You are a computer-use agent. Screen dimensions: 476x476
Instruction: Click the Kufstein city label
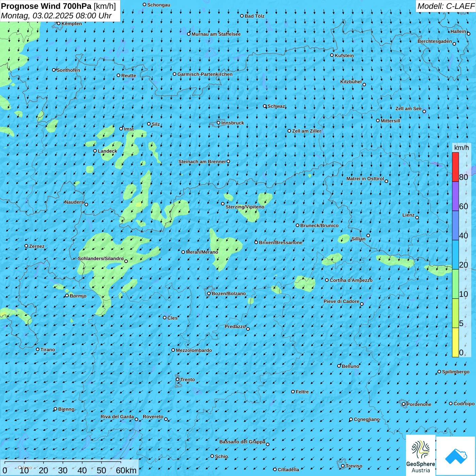pos(344,55)
